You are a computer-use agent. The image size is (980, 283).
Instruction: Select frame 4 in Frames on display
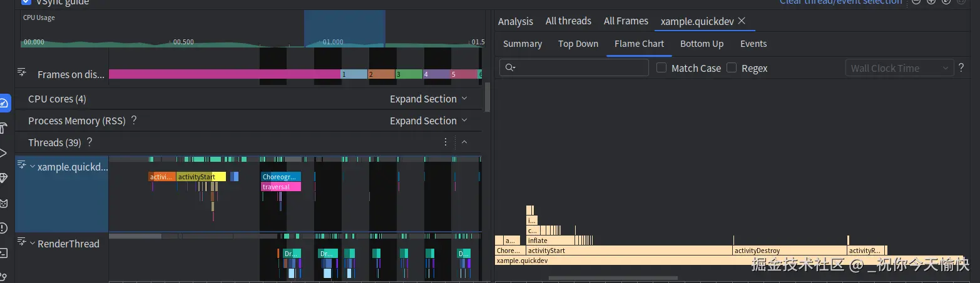pos(436,74)
